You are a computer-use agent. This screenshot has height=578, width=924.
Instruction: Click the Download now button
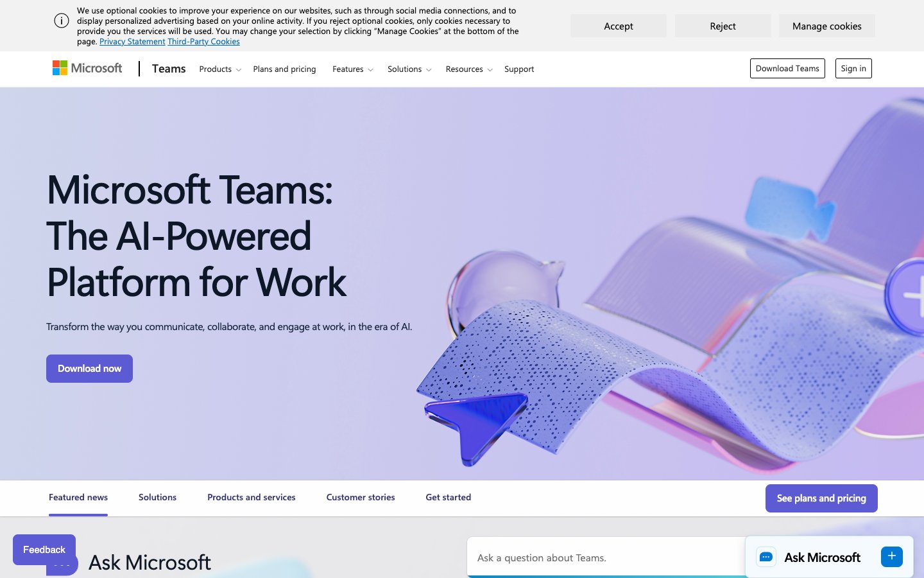pyautogui.click(x=89, y=368)
